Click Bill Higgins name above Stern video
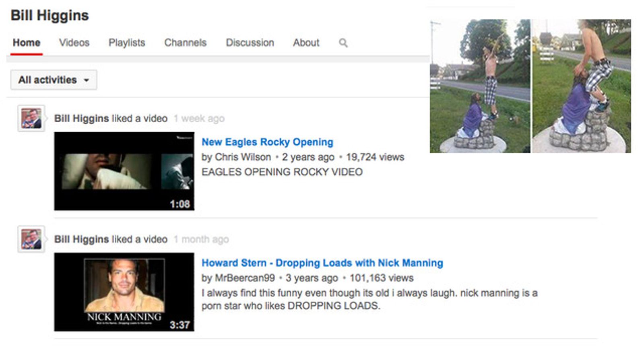The width and height of the screenshot is (644, 362). tap(82, 239)
